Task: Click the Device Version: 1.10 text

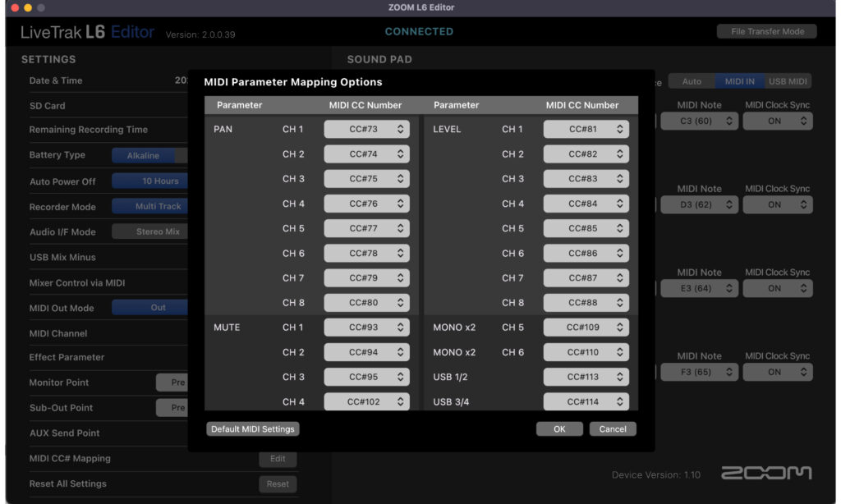Action: 656,474
